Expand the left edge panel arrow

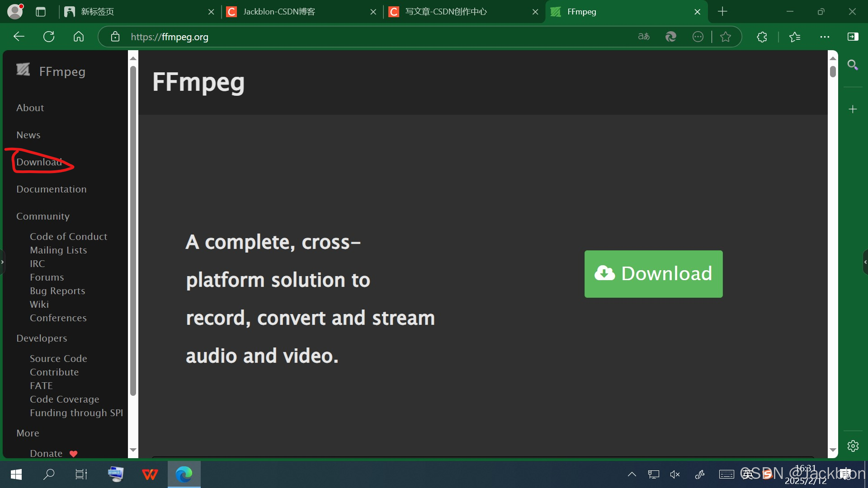[x=2, y=262]
